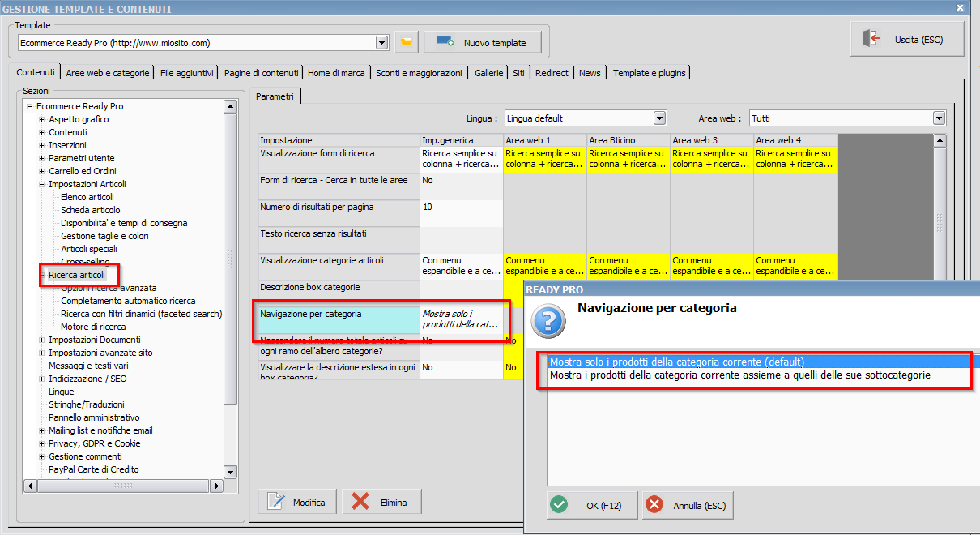Screen dimensions: 980x535
Task: Open the Sconti e maggiorazioni tab
Action: [419, 72]
